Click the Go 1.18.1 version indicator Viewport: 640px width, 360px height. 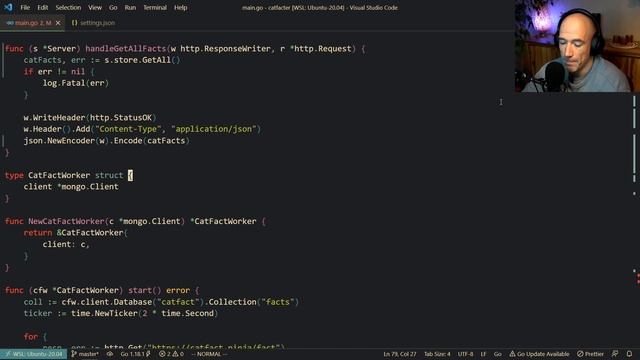click(x=136, y=354)
